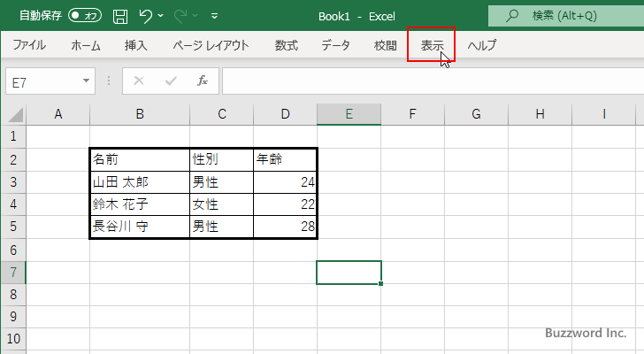Select row 3 header
Viewport: 644px width, 354px height.
pos(13,182)
